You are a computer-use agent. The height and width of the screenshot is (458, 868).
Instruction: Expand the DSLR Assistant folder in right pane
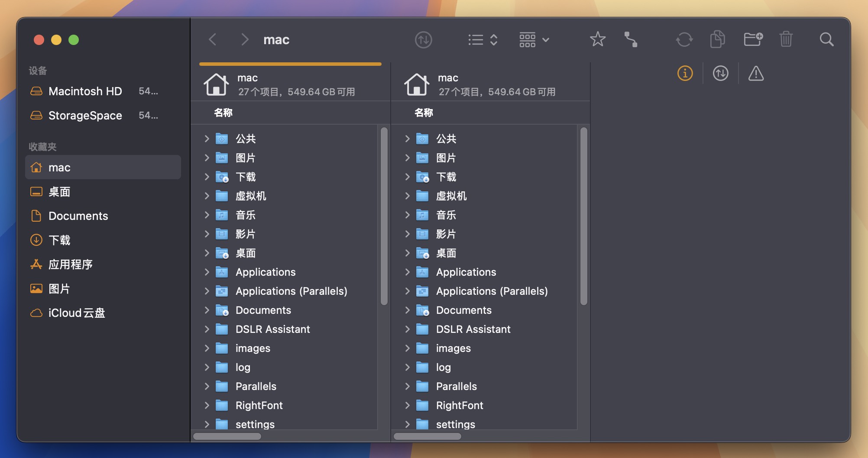point(407,329)
